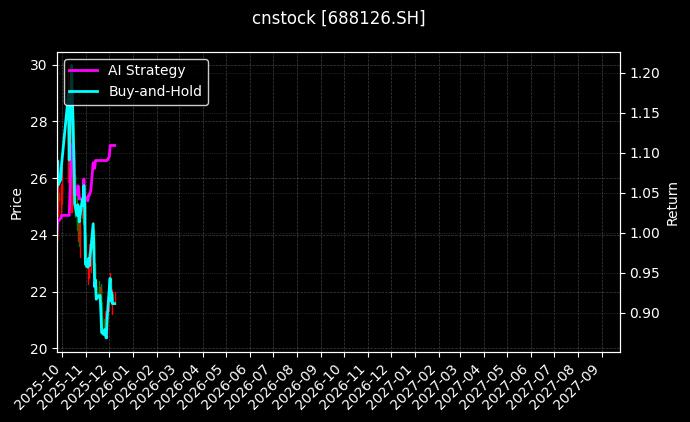Click the 1.00 return tick label
The image size is (690, 422).
[x=645, y=233]
